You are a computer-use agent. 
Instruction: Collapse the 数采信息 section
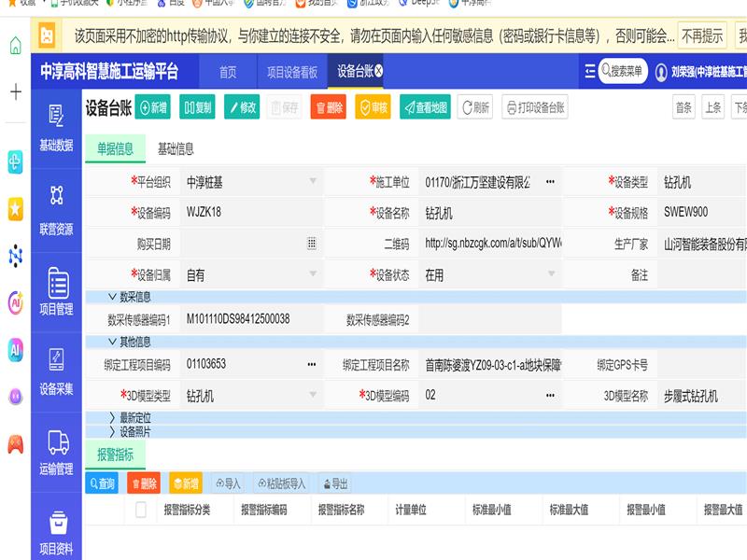click(x=113, y=298)
